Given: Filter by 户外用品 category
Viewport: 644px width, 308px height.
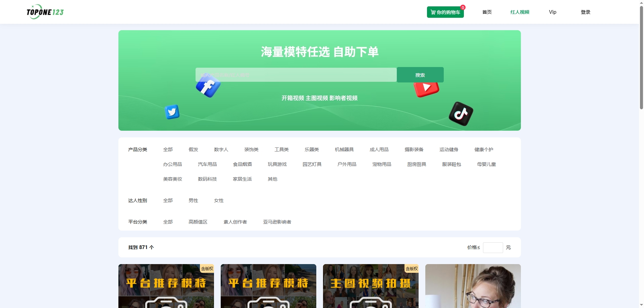Looking at the screenshot, I should pos(347,164).
